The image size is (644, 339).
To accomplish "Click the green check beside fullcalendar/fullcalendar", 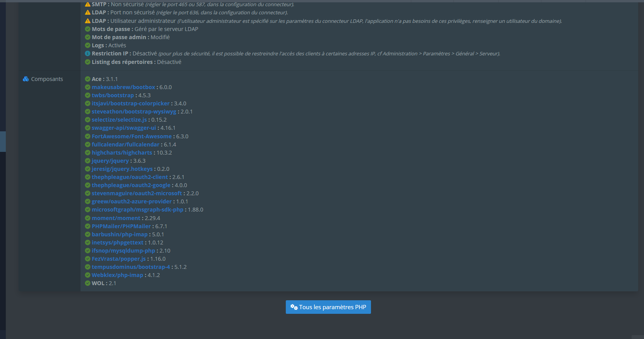I will [88, 145].
